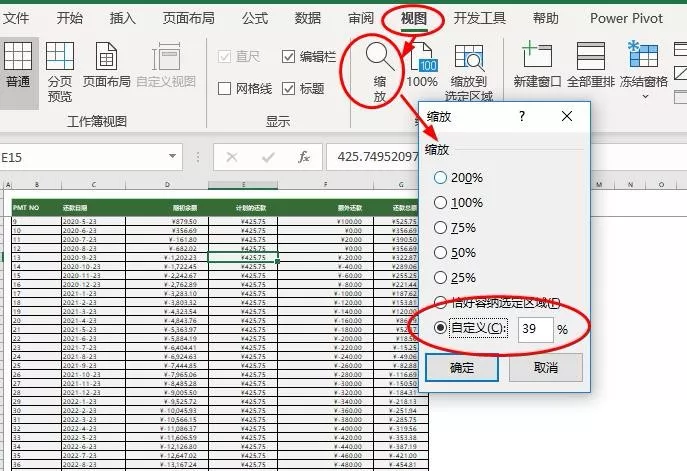Click the 取消 cancel button
This screenshot has width=687, height=471.
[x=546, y=368]
